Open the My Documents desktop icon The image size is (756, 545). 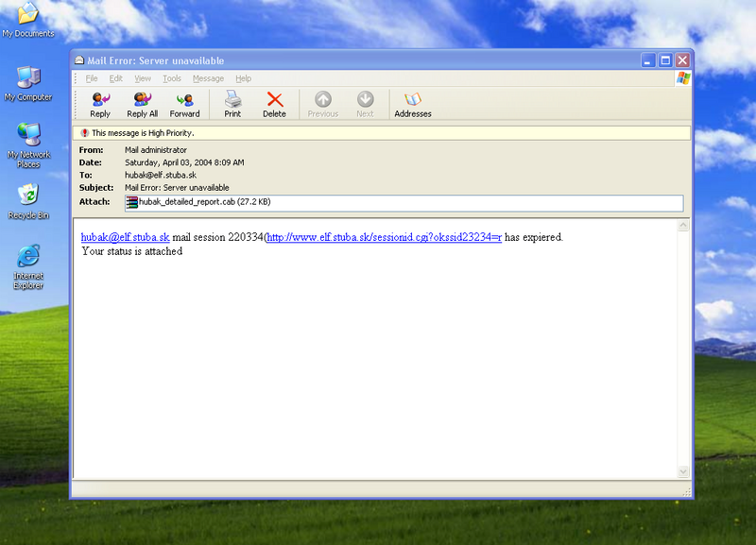click(x=28, y=13)
